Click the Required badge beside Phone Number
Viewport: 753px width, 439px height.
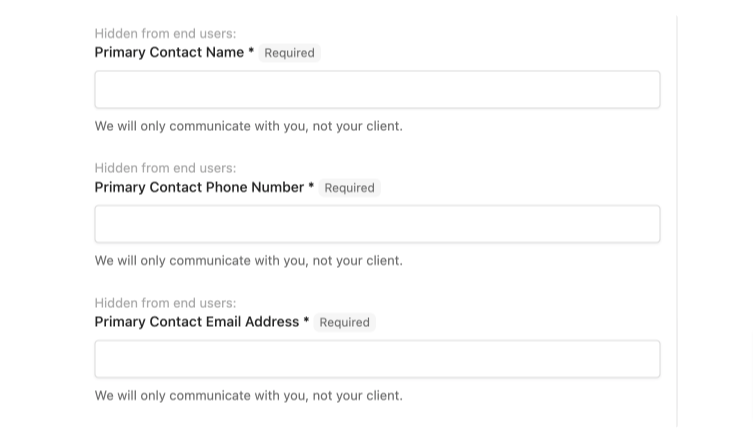[349, 188]
